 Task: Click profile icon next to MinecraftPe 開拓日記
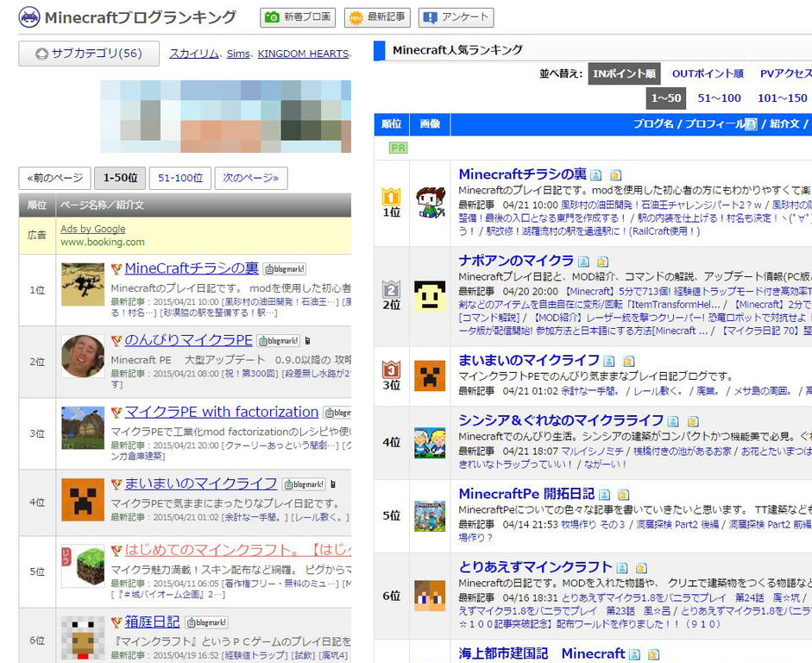[x=604, y=495]
